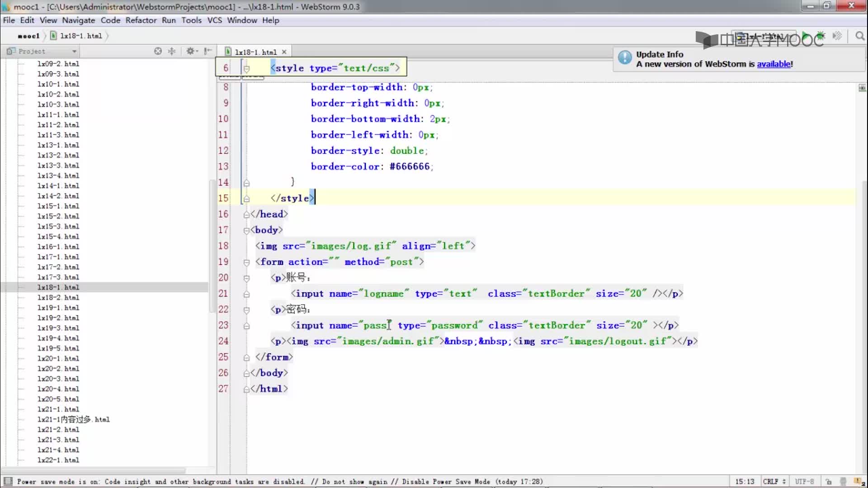Change line separator via CRLF selector
Viewport: 868px width, 488px height.
pos(774,482)
